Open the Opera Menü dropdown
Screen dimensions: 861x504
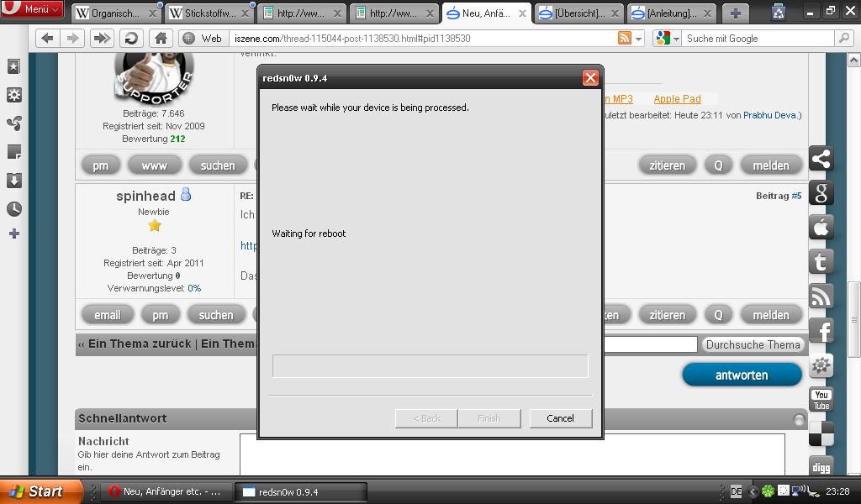click(34, 9)
